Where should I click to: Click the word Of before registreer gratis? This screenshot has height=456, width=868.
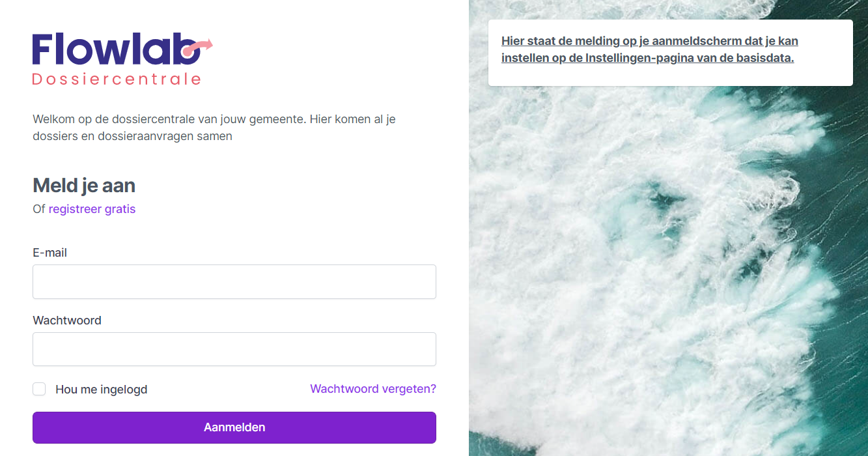39,209
